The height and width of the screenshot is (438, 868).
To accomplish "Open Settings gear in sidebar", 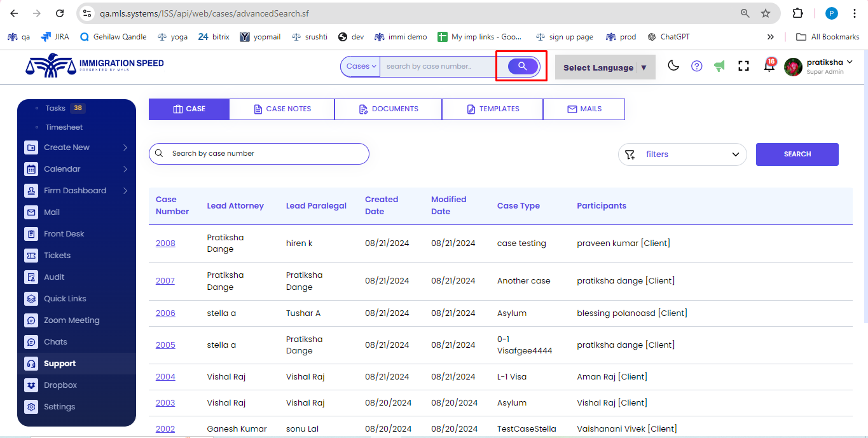I will point(31,407).
